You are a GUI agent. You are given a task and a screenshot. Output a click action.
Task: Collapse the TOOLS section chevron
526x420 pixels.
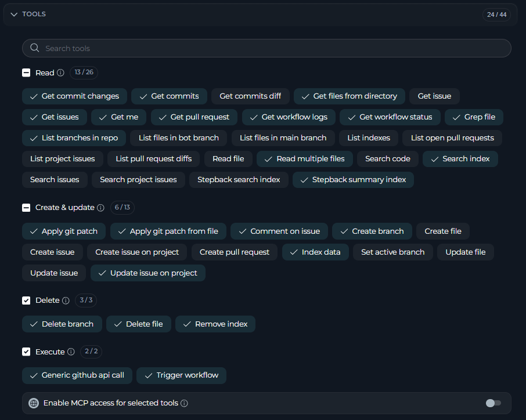[x=14, y=15]
